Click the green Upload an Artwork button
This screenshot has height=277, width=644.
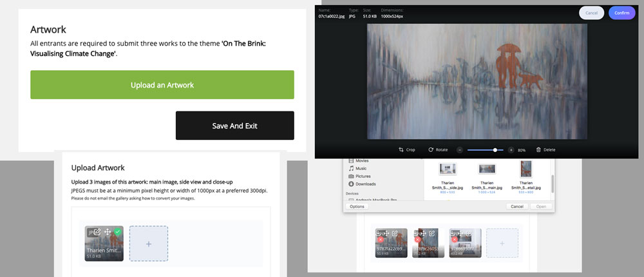[x=162, y=84]
